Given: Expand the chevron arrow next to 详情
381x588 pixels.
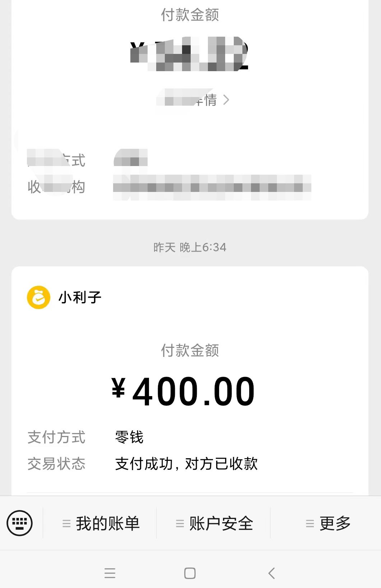Looking at the screenshot, I should click(x=226, y=100).
